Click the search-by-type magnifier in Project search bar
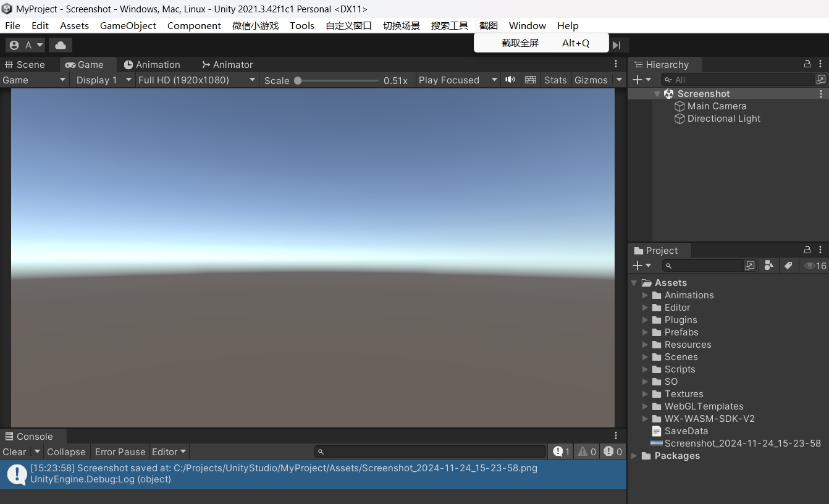This screenshot has width=829, height=504. click(668, 266)
